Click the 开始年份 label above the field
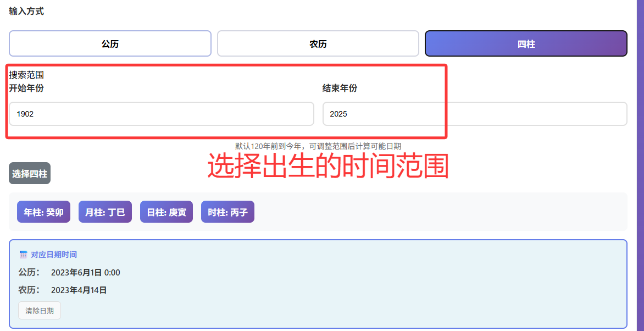 (26, 88)
